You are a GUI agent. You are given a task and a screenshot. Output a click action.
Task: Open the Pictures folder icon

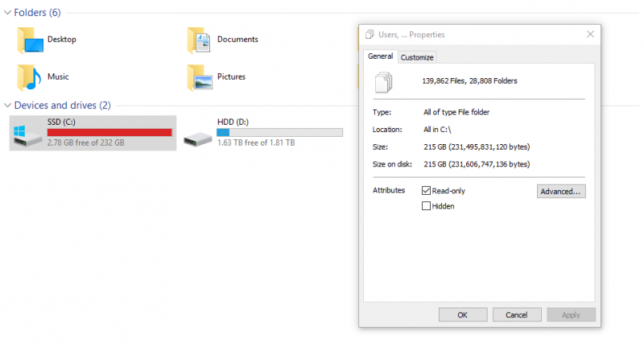(199, 77)
